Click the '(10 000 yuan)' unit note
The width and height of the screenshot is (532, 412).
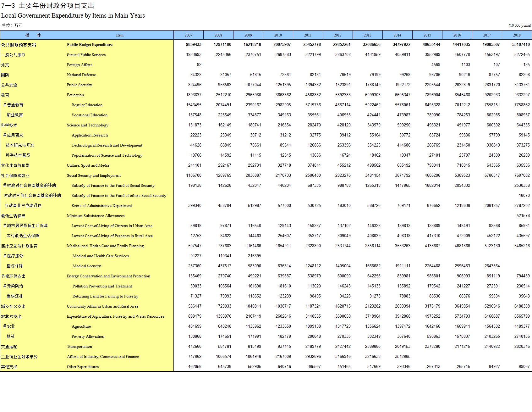[x=520, y=25]
